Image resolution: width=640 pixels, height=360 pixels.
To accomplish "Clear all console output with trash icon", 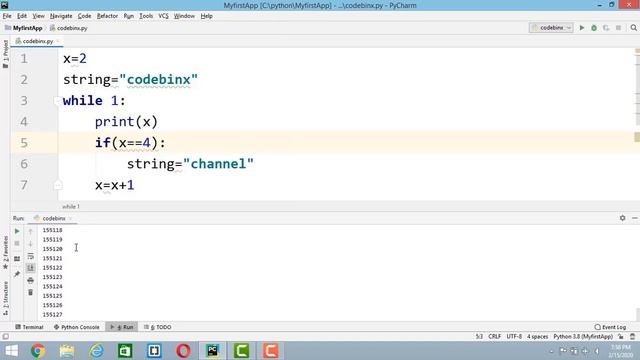I will point(30,292).
